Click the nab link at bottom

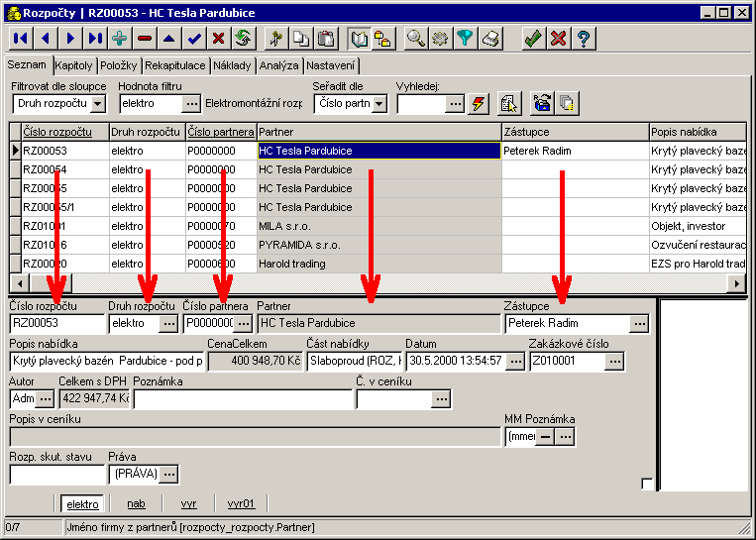point(136,503)
